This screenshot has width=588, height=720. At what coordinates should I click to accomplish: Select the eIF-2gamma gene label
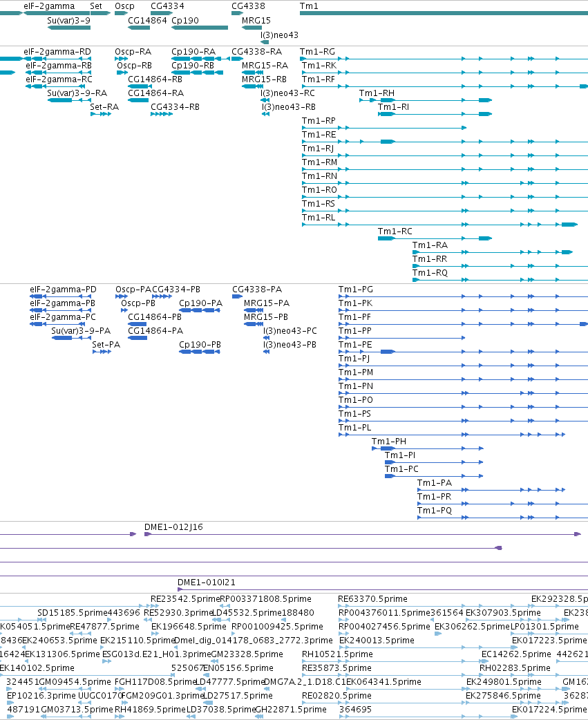coord(49,6)
